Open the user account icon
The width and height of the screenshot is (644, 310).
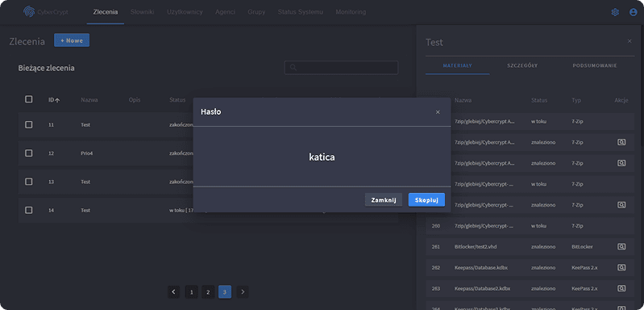634,12
